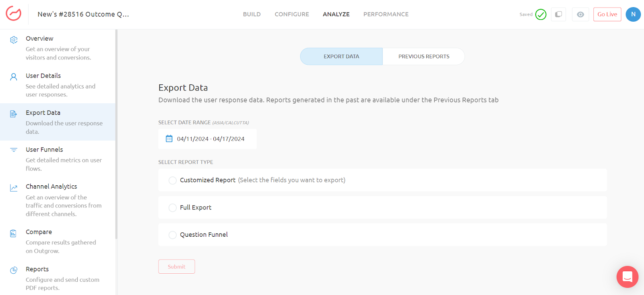Click the Reports pie chart icon
This screenshot has height=295, width=644.
(x=14, y=270)
